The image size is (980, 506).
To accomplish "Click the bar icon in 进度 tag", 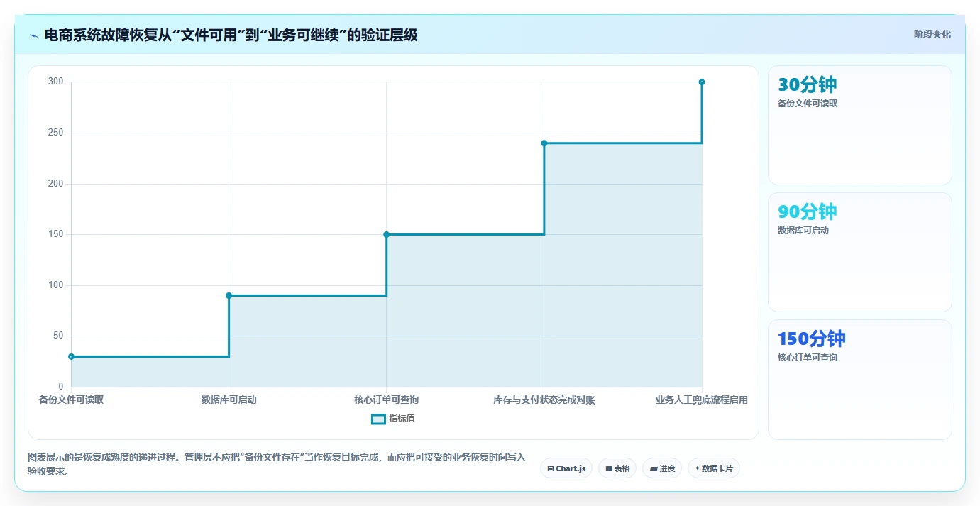I will (654, 468).
